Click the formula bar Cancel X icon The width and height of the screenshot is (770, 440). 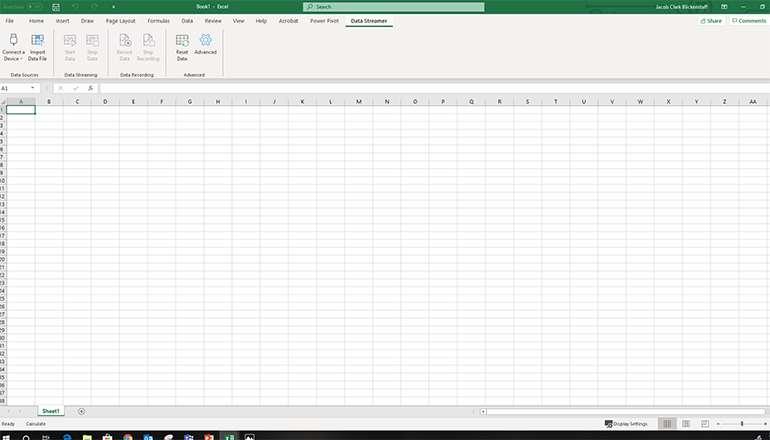tap(61, 88)
